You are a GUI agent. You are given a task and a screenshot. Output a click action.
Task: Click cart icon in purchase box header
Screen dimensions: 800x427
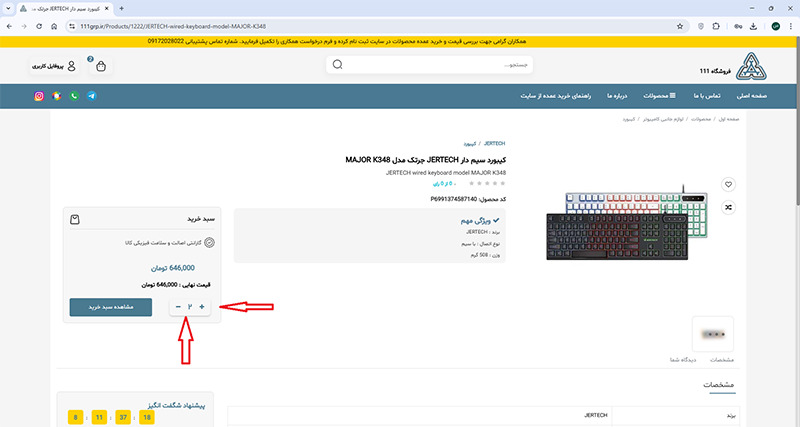click(x=75, y=219)
